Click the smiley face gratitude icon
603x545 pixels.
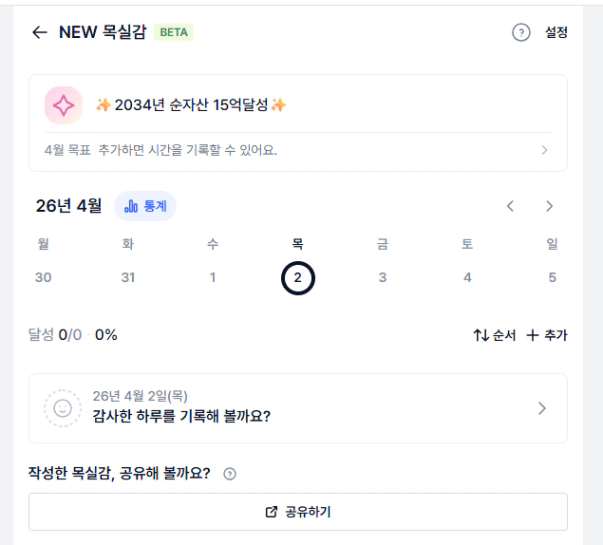tap(64, 408)
